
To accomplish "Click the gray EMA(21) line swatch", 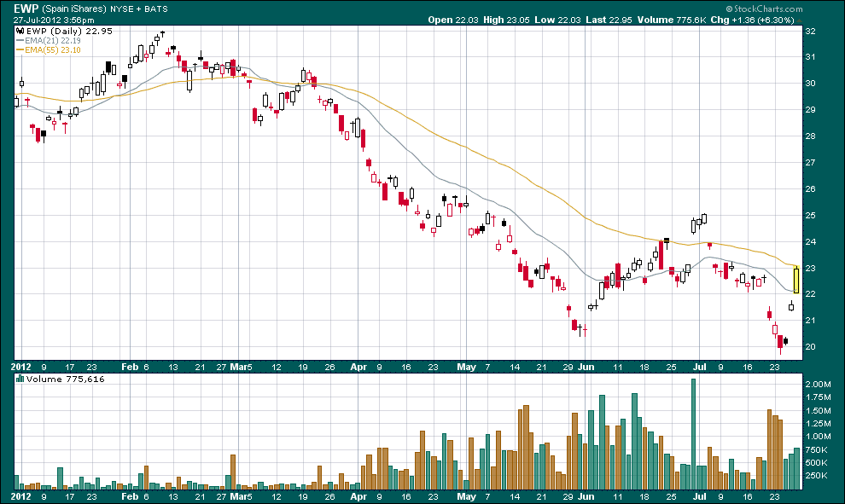I will tap(20, 38).
